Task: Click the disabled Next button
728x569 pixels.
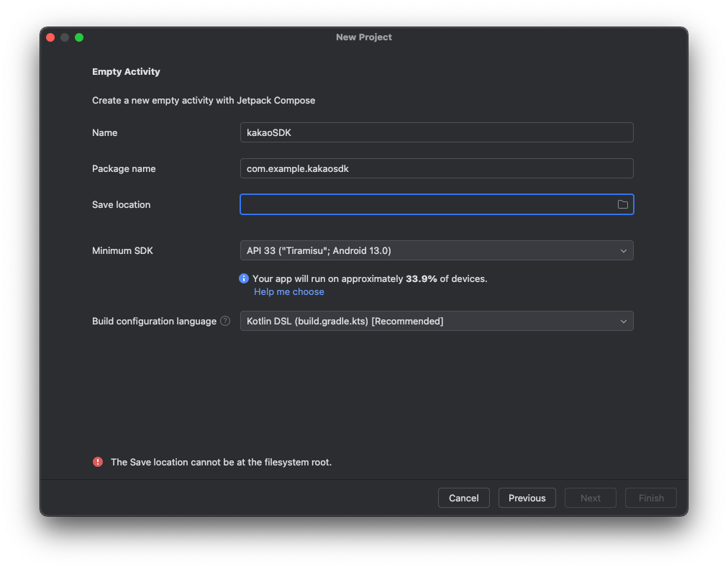Action: [x=591, y=498]
